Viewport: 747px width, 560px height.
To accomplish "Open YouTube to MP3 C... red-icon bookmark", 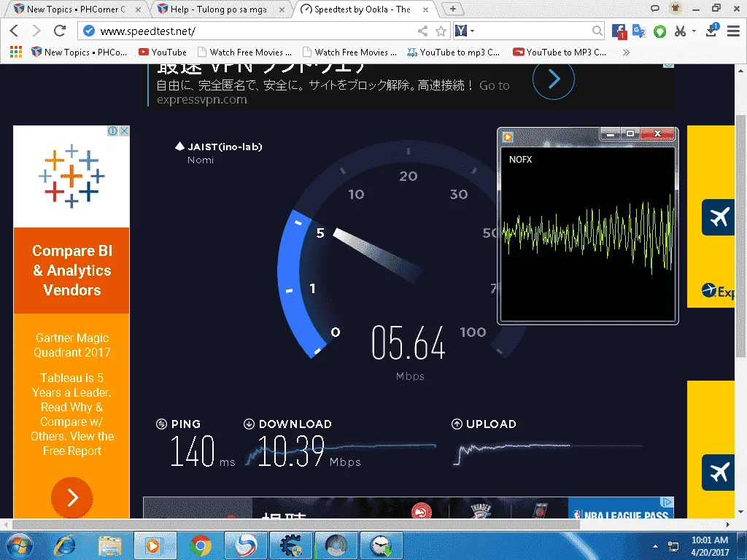I will tap(560, 52).
